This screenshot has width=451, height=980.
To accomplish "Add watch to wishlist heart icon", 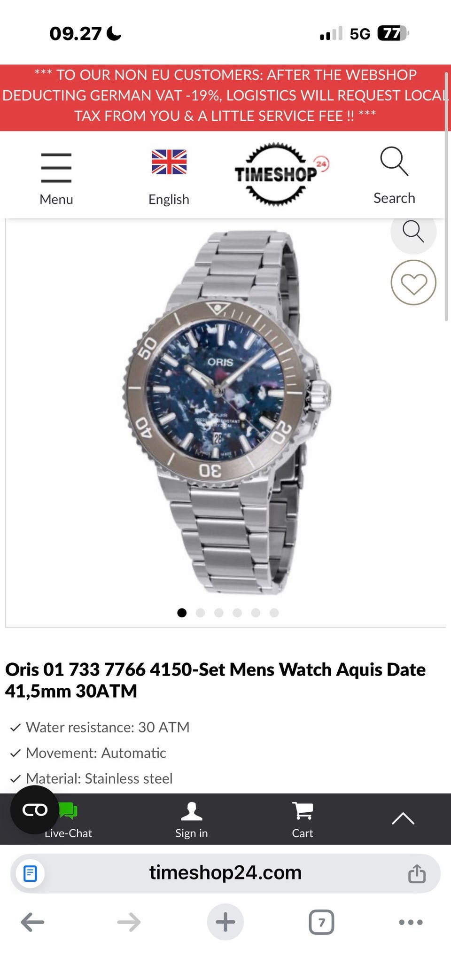I will click(413, 283).
